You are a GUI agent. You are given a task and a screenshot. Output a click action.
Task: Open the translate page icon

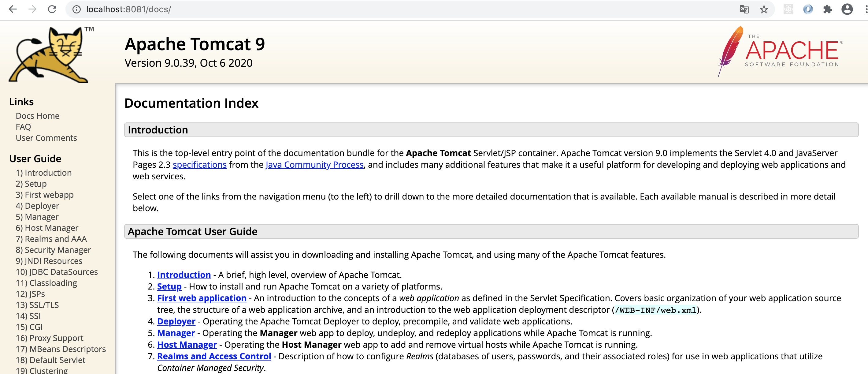(744, 9)
